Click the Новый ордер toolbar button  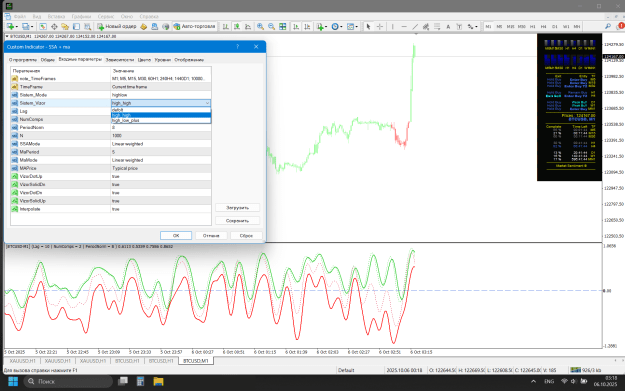coord(117,26)
